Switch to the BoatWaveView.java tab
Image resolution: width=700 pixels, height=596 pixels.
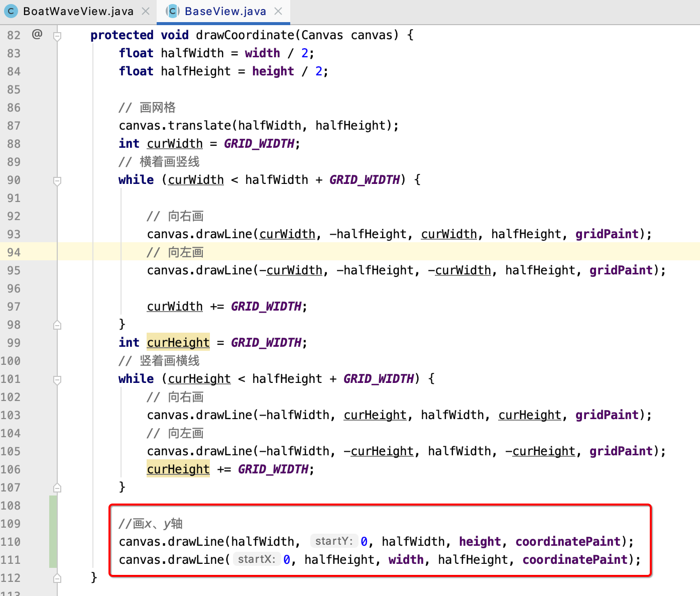78,11
